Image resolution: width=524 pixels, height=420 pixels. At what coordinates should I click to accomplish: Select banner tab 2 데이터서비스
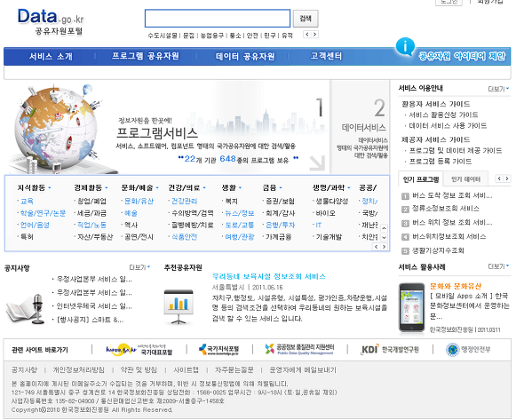361,127
